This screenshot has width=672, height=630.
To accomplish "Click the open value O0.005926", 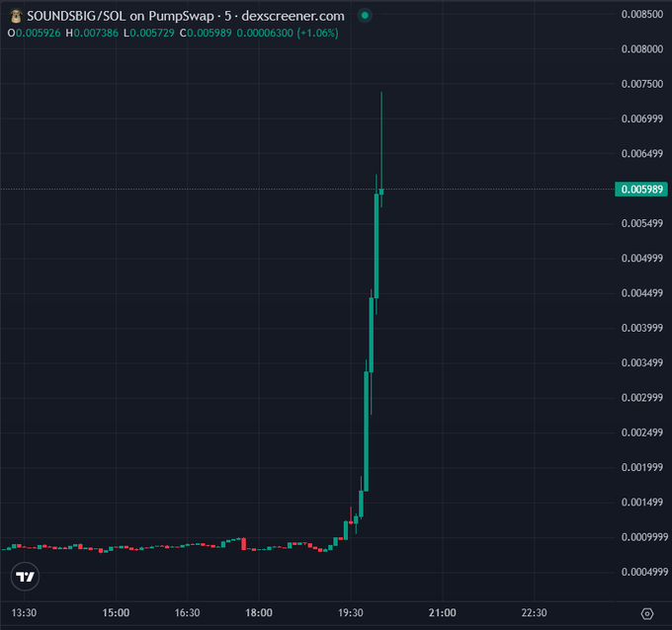I will 34,33.
